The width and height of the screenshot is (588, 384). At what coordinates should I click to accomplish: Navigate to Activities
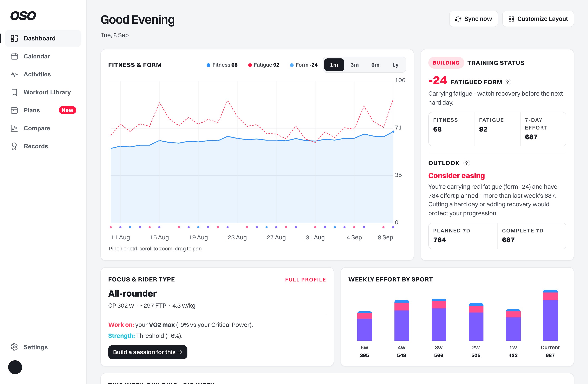(x=43, y=74)
